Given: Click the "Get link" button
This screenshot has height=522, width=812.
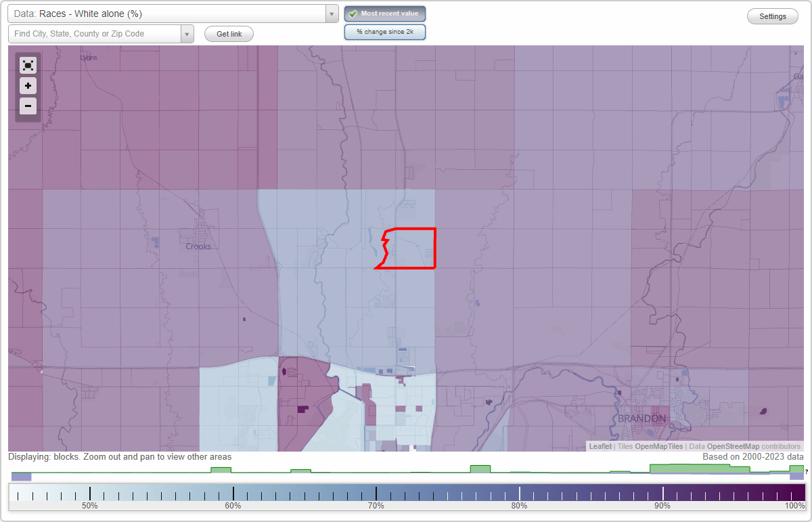Looking at the screenshot, I should coord(229,34).
